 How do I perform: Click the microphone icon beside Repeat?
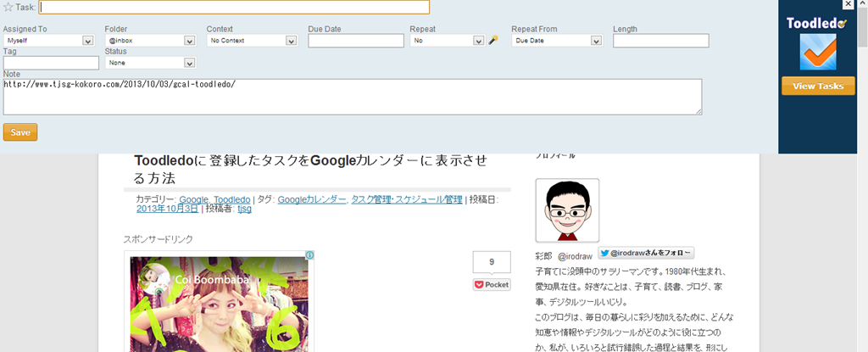493,40
